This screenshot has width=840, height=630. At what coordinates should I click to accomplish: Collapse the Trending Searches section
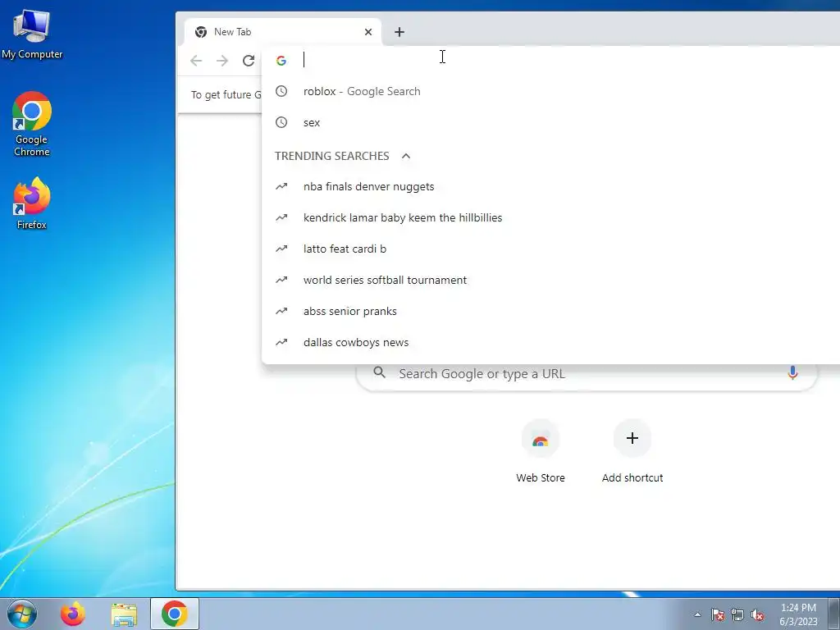tap(406, 156)
